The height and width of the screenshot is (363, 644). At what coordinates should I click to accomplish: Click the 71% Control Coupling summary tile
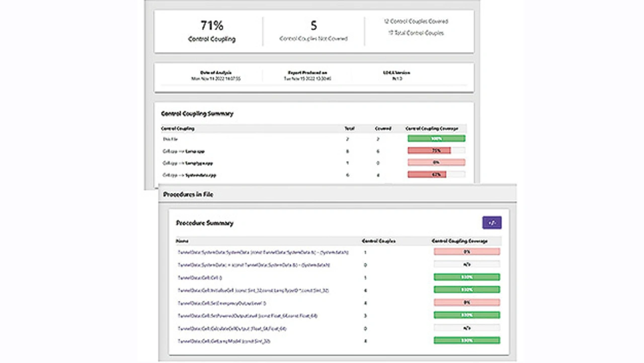[x=211, y=31]
